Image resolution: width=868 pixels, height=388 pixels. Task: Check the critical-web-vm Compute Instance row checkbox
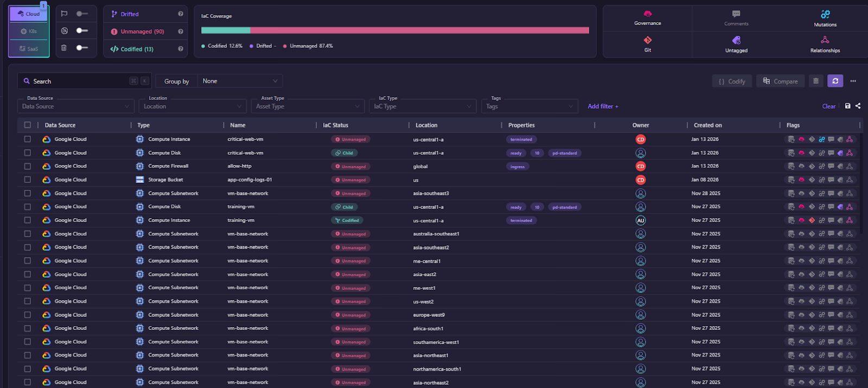28,139
